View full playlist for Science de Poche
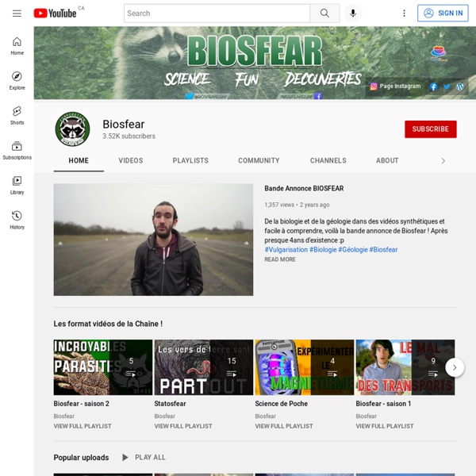The width and height of the screenshot is (476, 476). [284, 426]
